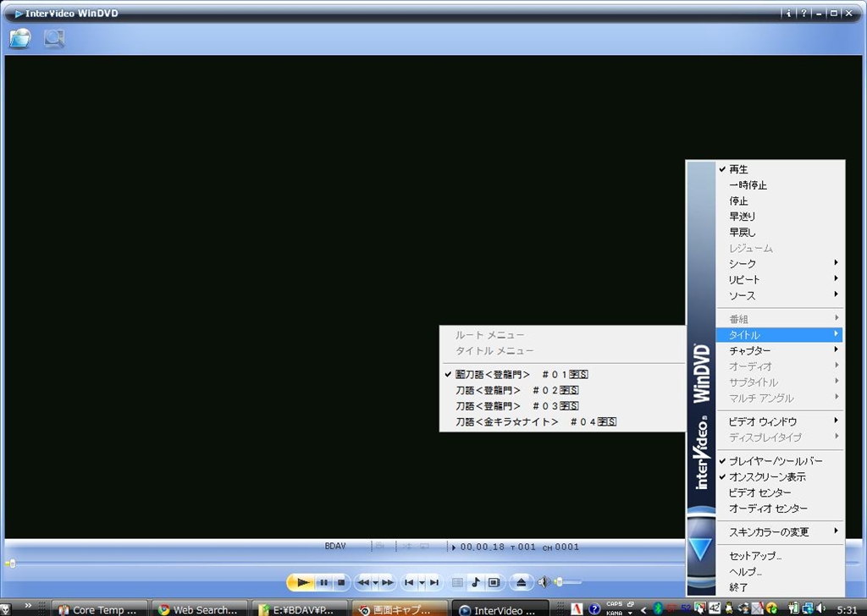
Task: Expand the シーク submenu
Action: coord(780,263)
